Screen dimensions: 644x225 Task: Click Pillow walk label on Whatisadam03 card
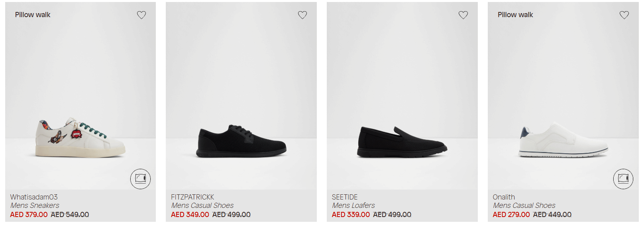point(33,15)
